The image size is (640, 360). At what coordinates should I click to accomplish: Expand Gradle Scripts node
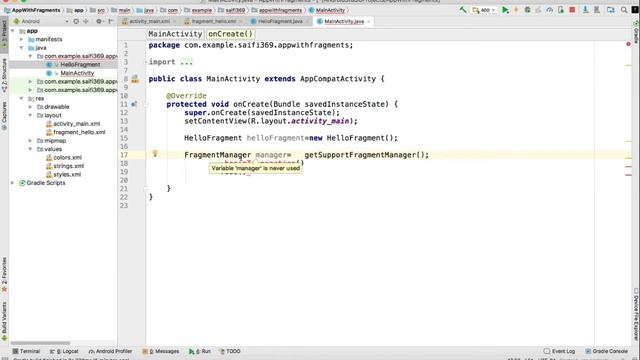13,183
